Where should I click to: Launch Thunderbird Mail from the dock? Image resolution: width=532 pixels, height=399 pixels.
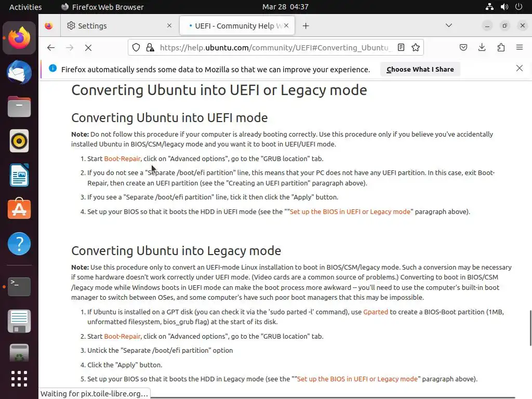click(19, 73)
